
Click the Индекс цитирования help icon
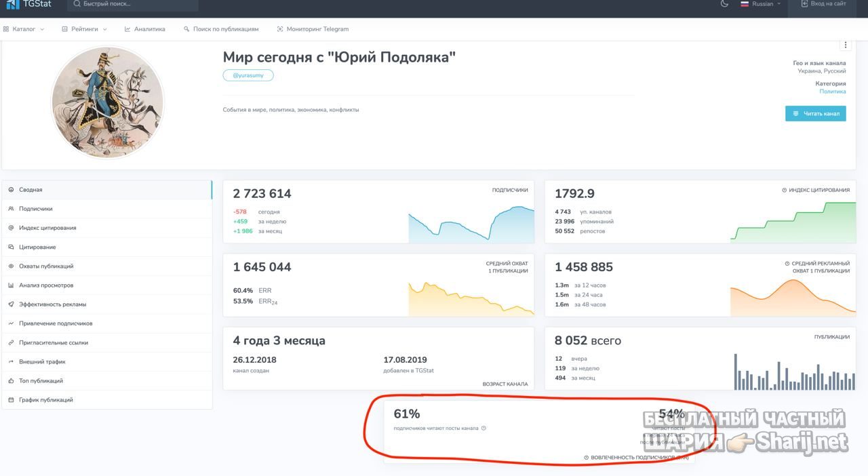pyautogui.click(x=785, y=191)
